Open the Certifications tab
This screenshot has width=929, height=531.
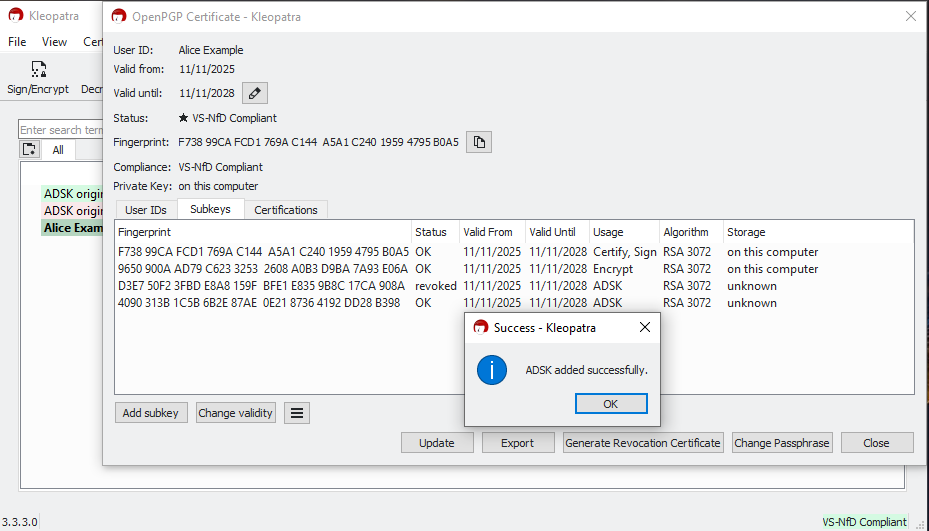coord(286,210)
